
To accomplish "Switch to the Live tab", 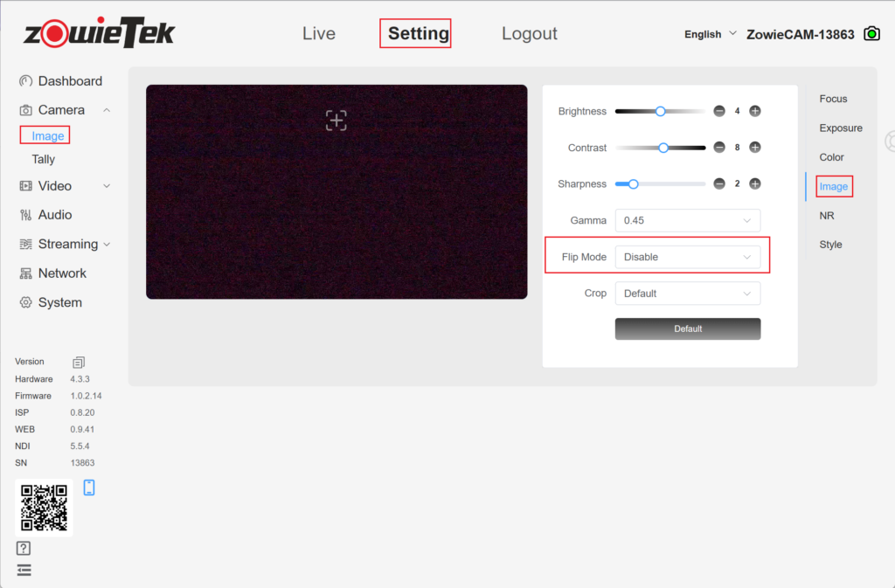I will tap(318, 34).
